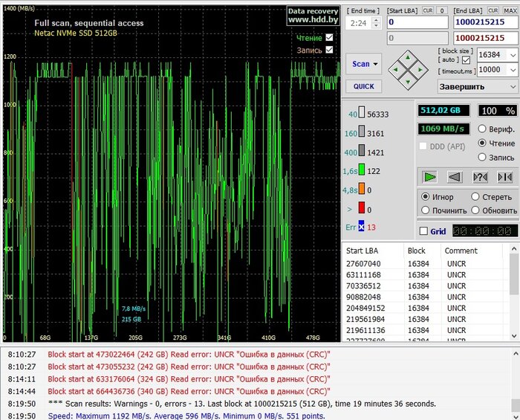
Task: Click the End time spinner arrows
Action: pyautogui.click(x=376, y=23)
